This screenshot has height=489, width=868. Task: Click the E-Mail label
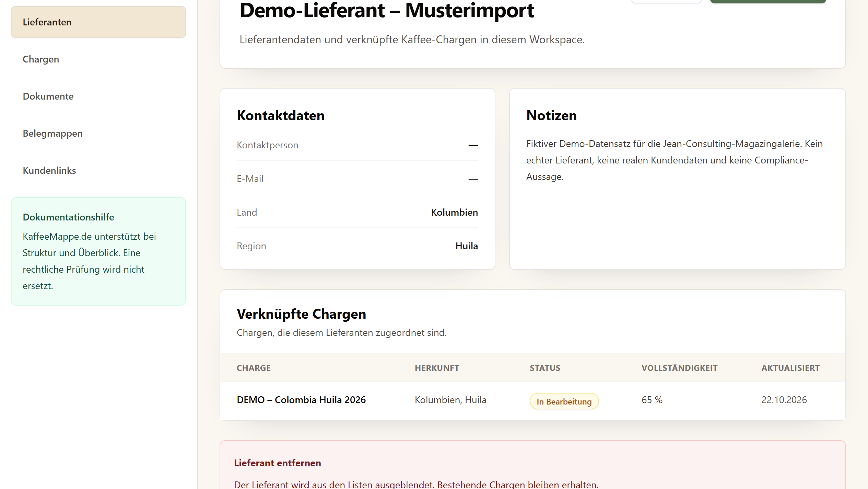250,179
